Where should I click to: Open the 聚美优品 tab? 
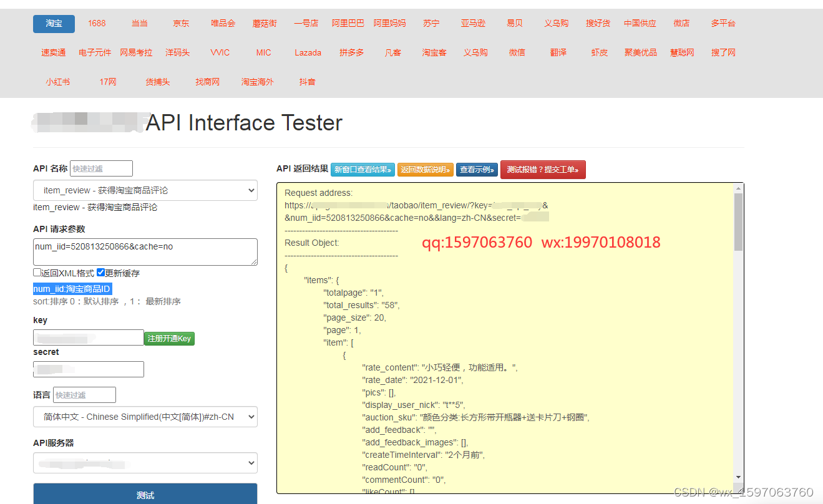(x=641, y=53)
